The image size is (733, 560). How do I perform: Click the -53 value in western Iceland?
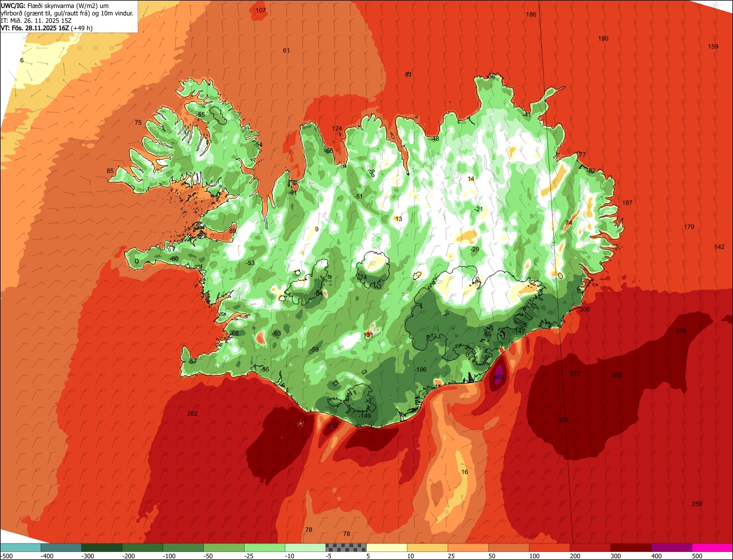click(250, 263)
